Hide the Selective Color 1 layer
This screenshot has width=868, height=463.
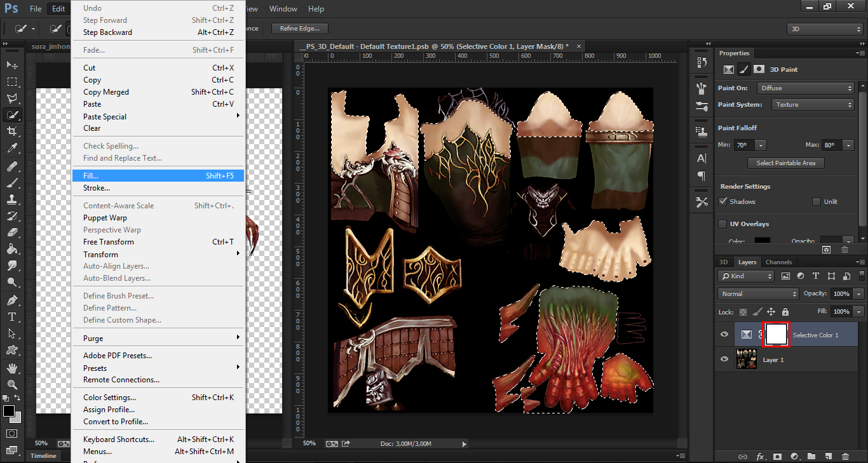724,335
